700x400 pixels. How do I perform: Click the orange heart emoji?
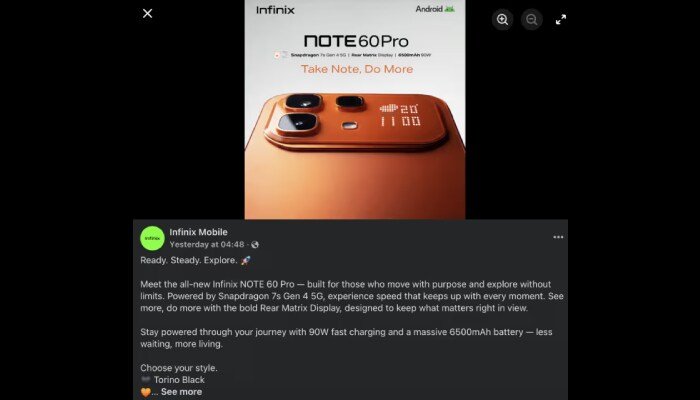(x=146, y=392)
